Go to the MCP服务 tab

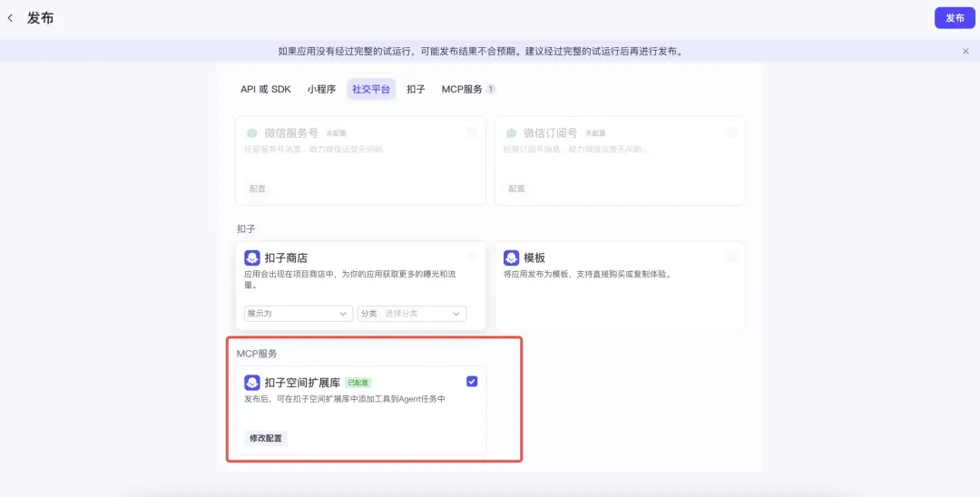click(x=463, y=89)
